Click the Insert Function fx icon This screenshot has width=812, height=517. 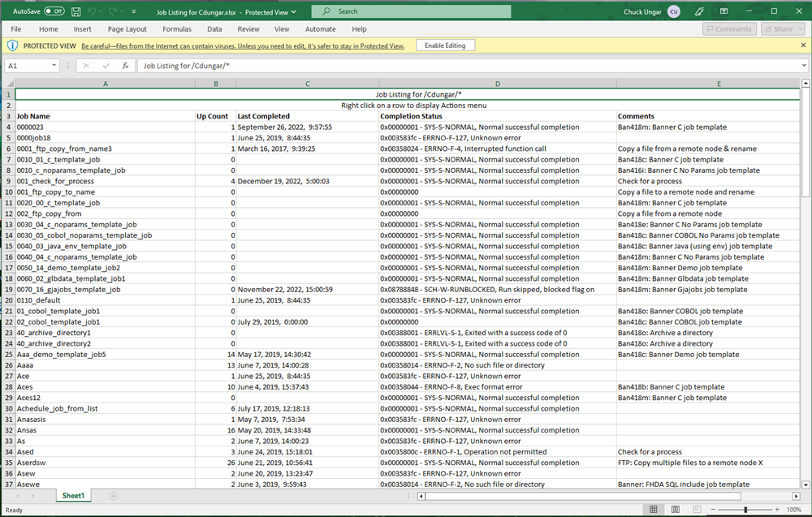(x=125, y=66)
